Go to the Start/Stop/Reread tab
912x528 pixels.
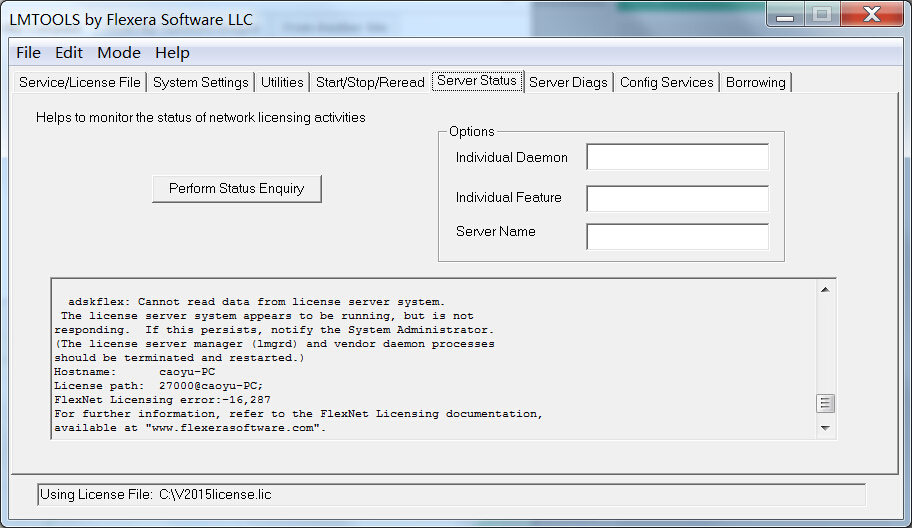click(370, 83)
